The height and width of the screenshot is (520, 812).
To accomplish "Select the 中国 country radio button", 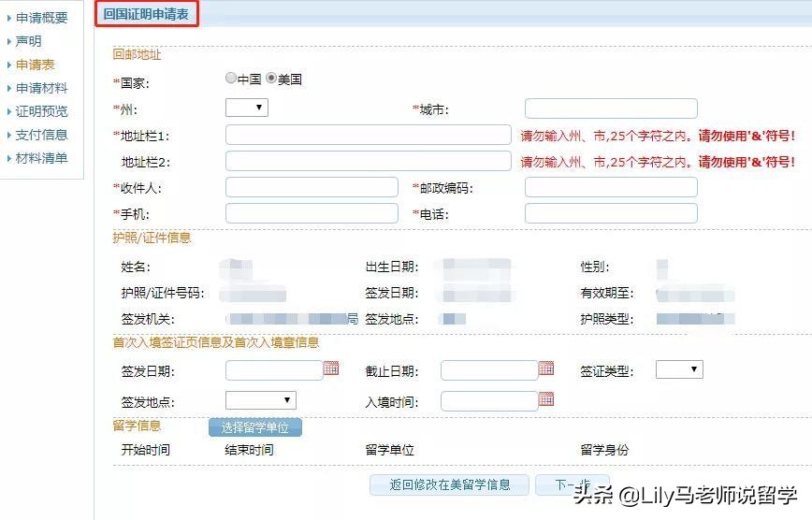I will 231,79.
